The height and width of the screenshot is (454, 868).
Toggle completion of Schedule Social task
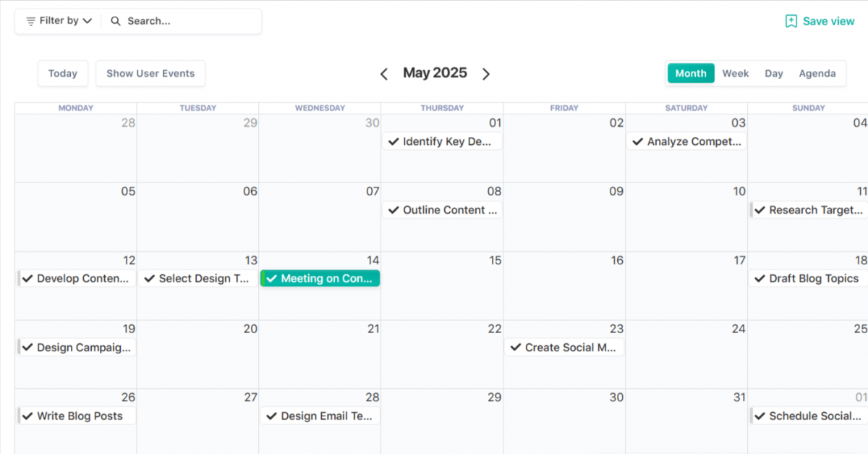pos(760,416)
